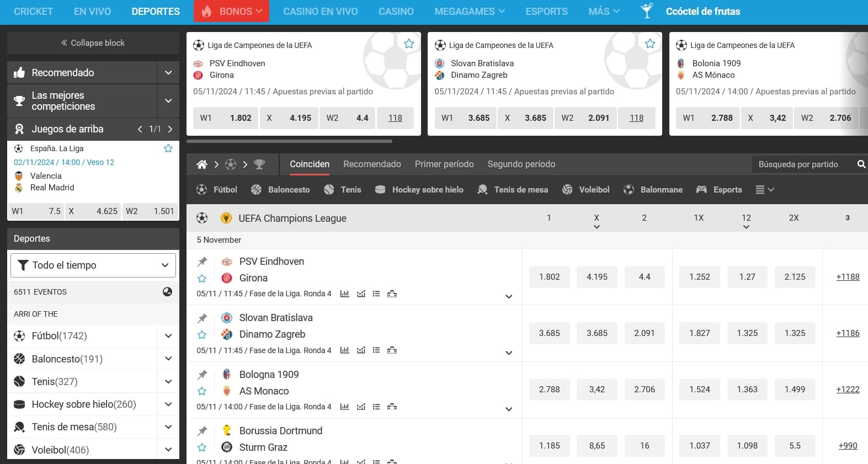Select Tenis in the sports filter bar
This screenshot has height=464, width=868.
coord(342,190)
